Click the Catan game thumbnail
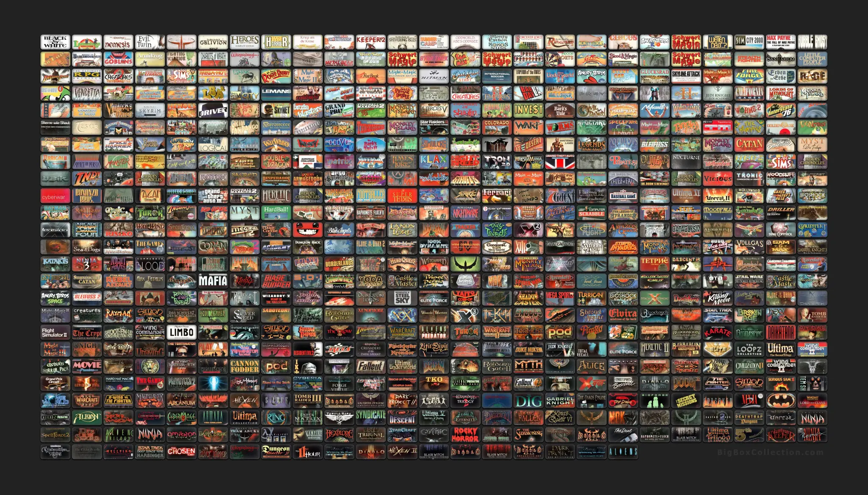 click(749, 144)
